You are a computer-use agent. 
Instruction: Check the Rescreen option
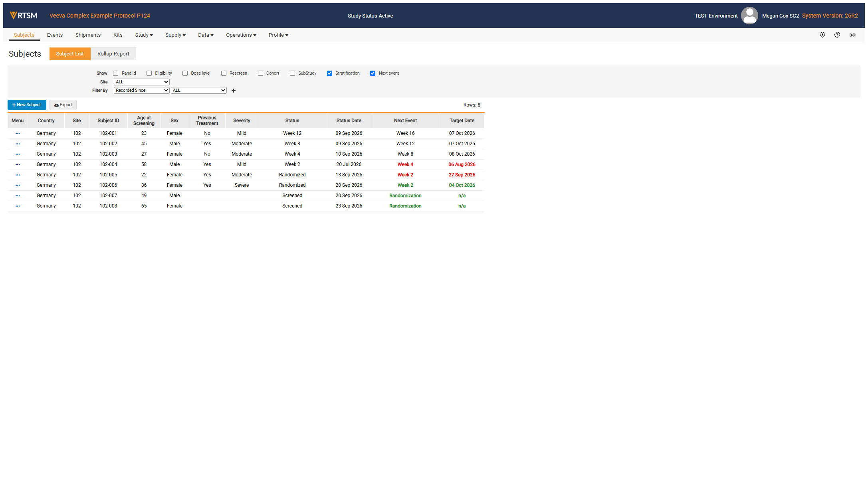point(224,73)
